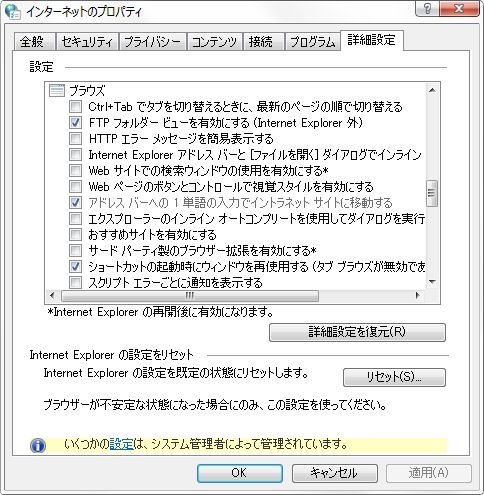This screenshot has height=495, width=484.
Task: Close the dialog with the X button
Action: click(459, 9)
